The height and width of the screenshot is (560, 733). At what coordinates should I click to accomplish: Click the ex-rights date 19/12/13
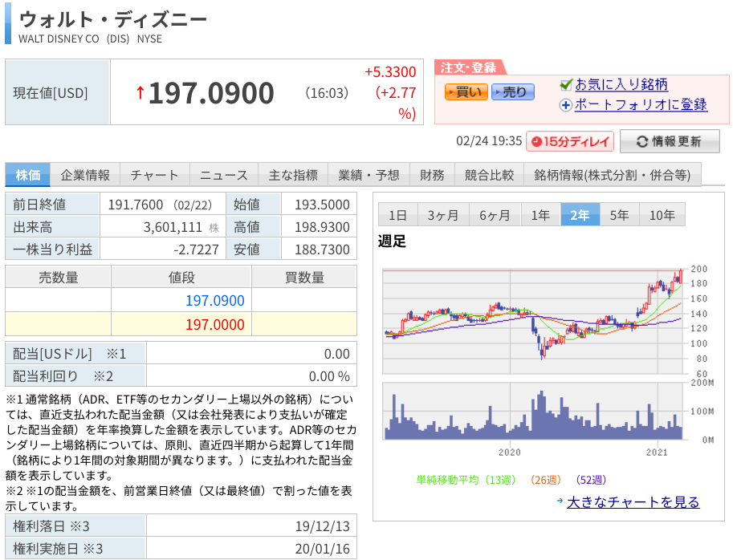pyautogui.click(x=322, y=526)
